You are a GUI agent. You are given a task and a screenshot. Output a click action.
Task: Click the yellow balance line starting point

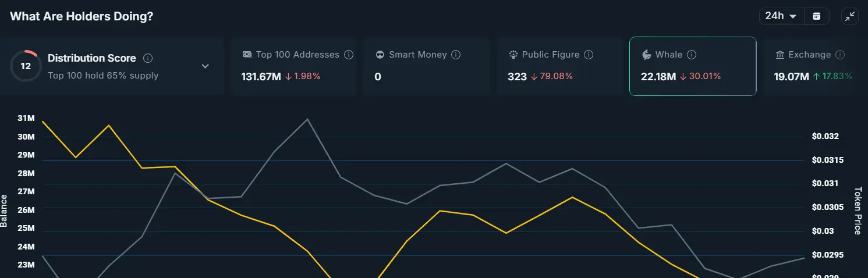pyautogui.click(x=42, y=122)
